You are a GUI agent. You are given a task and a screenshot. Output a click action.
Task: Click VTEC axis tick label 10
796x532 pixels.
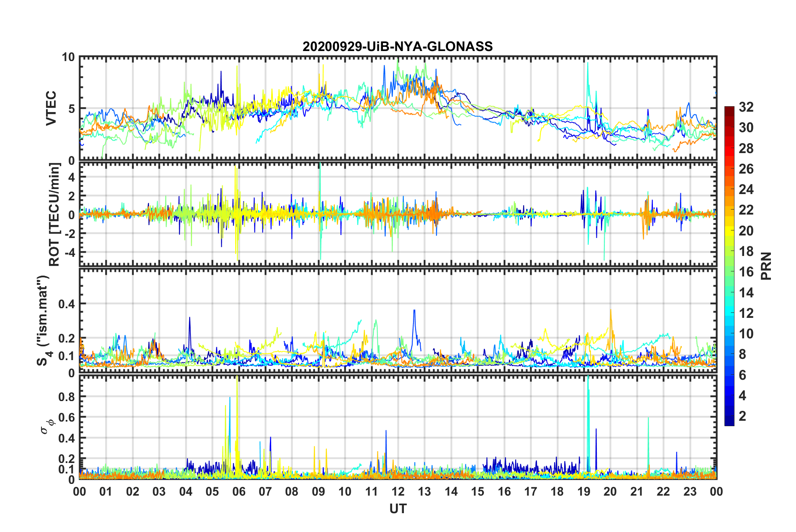[x=68, y=57]
